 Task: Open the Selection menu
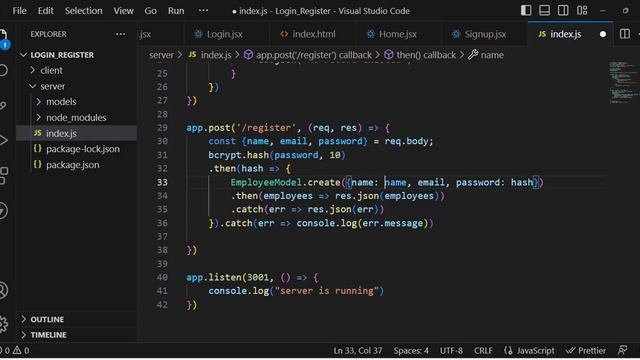(x=83, y=11)
